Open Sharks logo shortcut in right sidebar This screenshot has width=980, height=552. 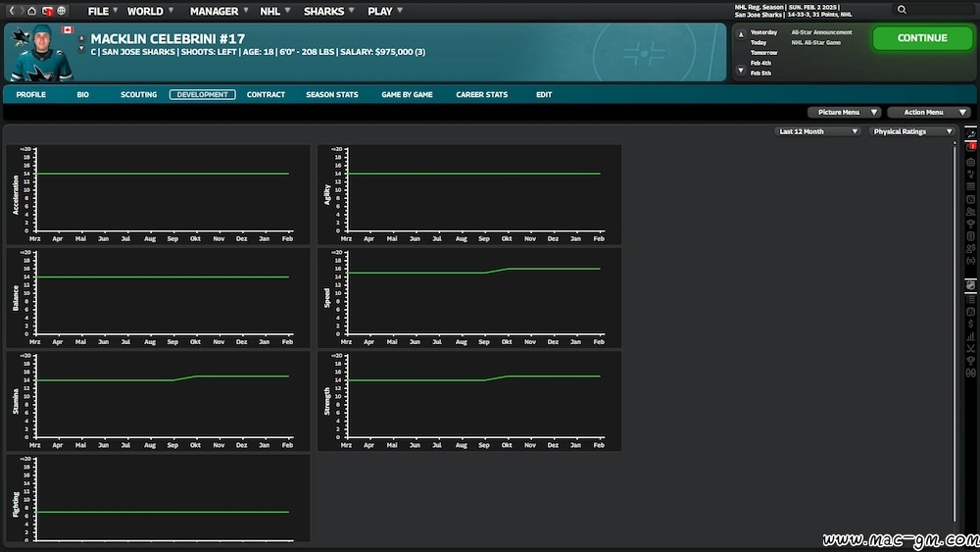[970, 133]
